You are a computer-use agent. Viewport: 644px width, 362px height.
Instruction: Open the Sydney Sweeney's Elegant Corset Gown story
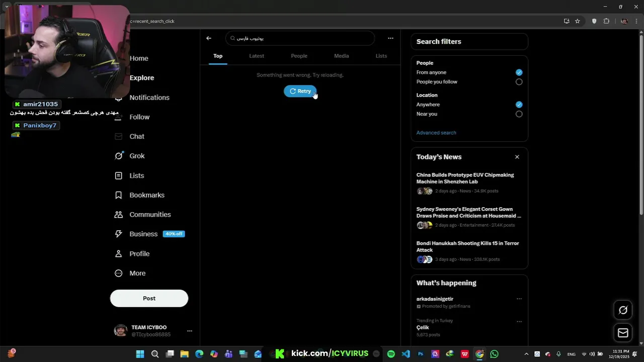pyautogui.click(x=468, y=212)
